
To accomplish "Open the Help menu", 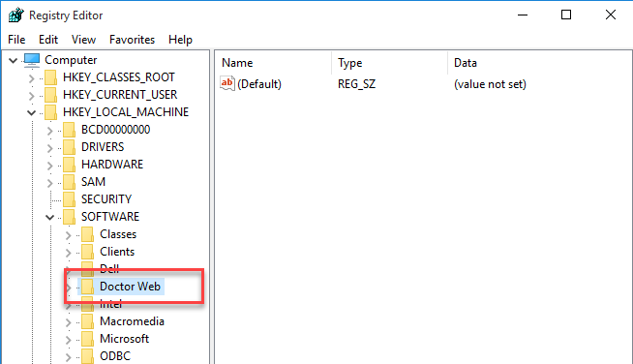I will point(180,40).
